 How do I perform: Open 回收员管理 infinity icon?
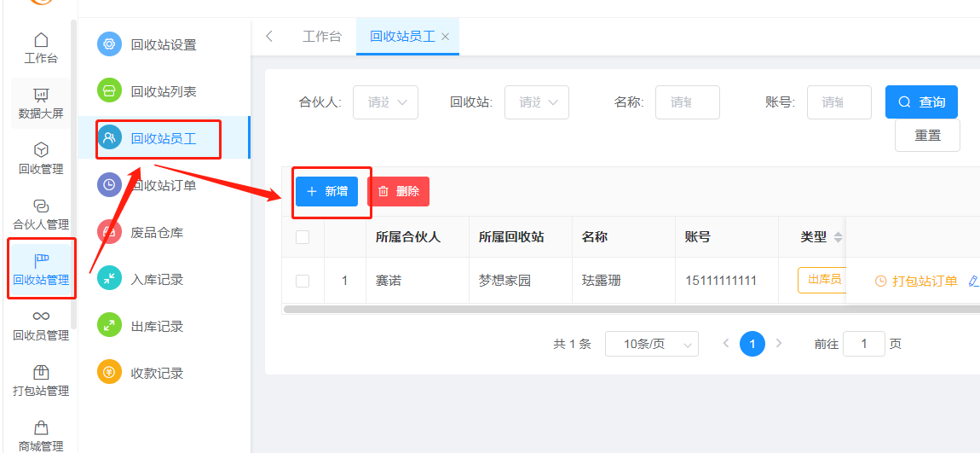coord(41,316)
